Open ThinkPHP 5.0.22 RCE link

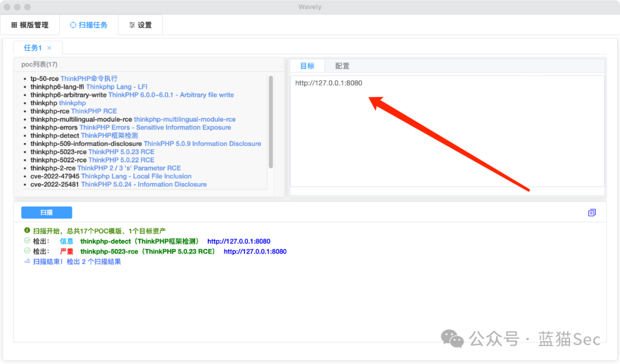pos(121,160)
